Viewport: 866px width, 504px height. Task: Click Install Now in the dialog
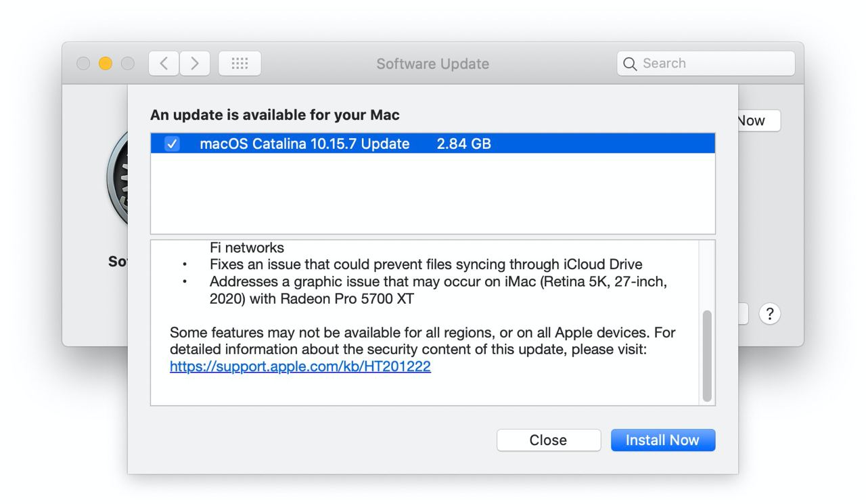(x=663, y=440)
